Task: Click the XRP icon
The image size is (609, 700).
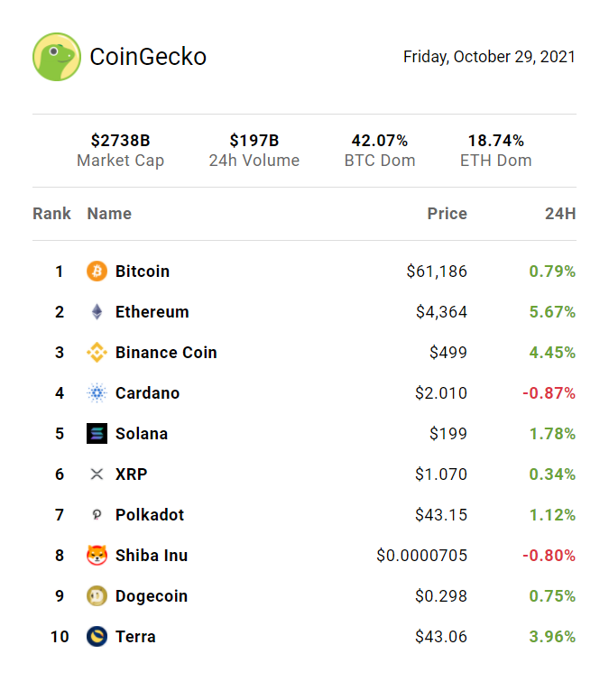Action: click(x=97, y=474)
